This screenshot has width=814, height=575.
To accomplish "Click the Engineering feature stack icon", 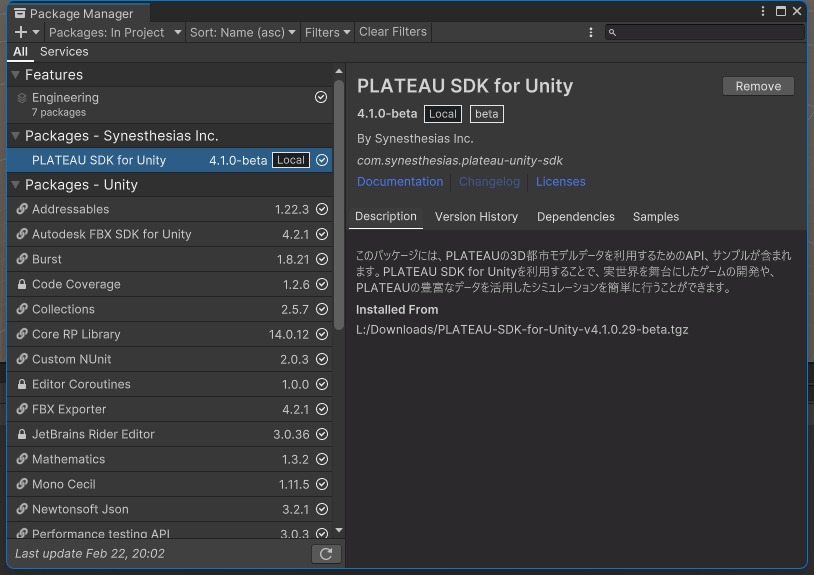I will [x=22, y=98].
